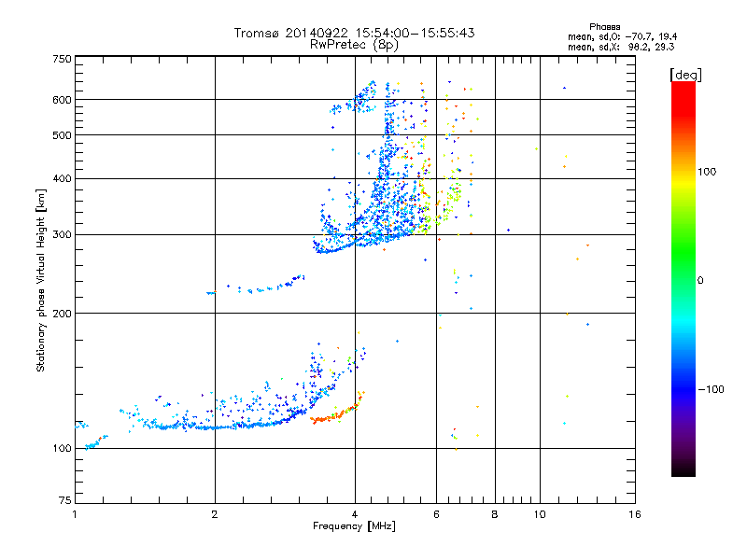Click the y-axis label '500'
The image size is (747, 560).
(x=63, y=135)
